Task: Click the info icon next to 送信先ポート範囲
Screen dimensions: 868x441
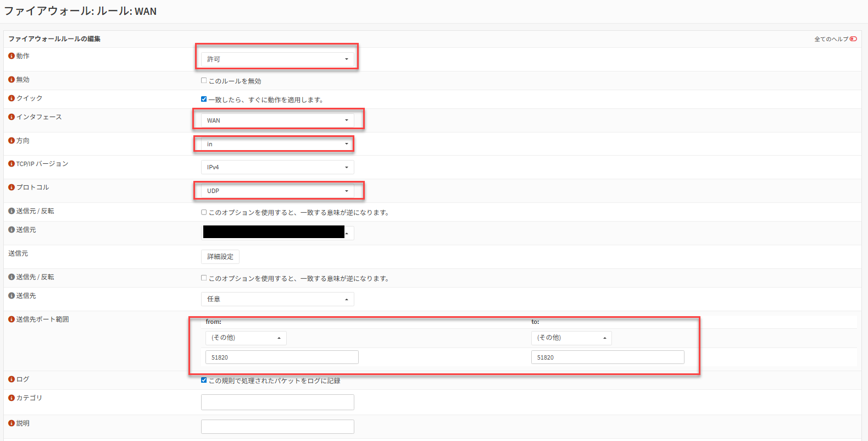Action: tap(12, 319)
